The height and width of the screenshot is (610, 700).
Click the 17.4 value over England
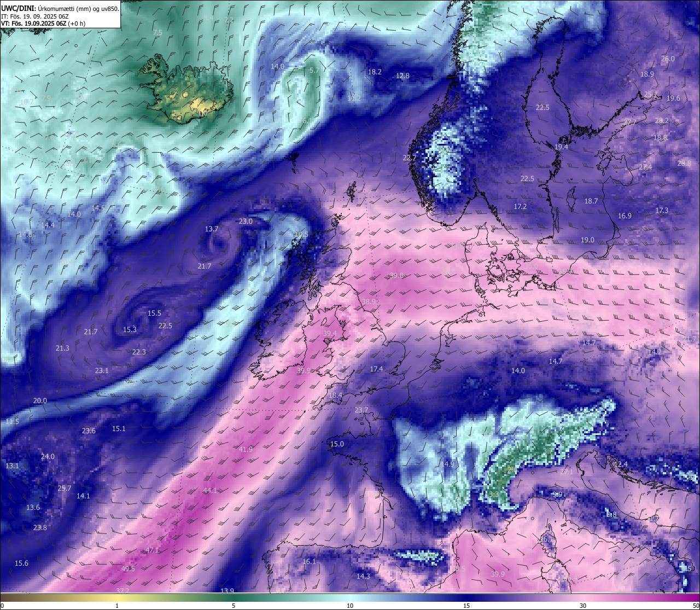point(376,370)
